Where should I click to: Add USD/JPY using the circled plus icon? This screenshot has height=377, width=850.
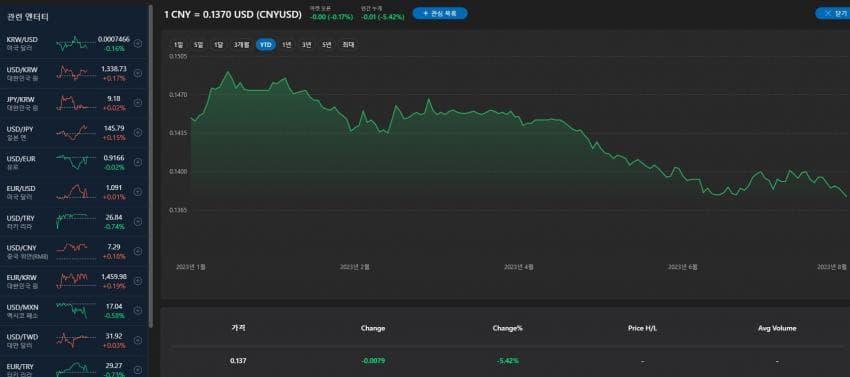(138, 132)
